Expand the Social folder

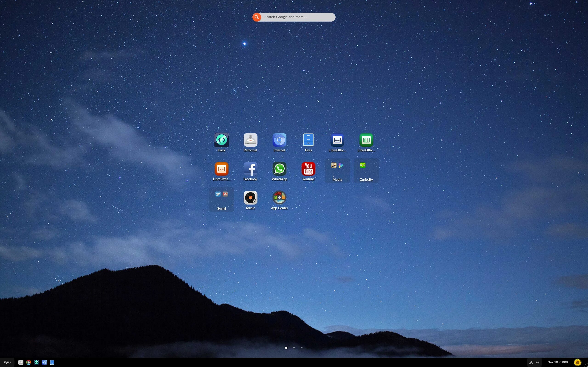pyautogui.click(x=221, y=200)
